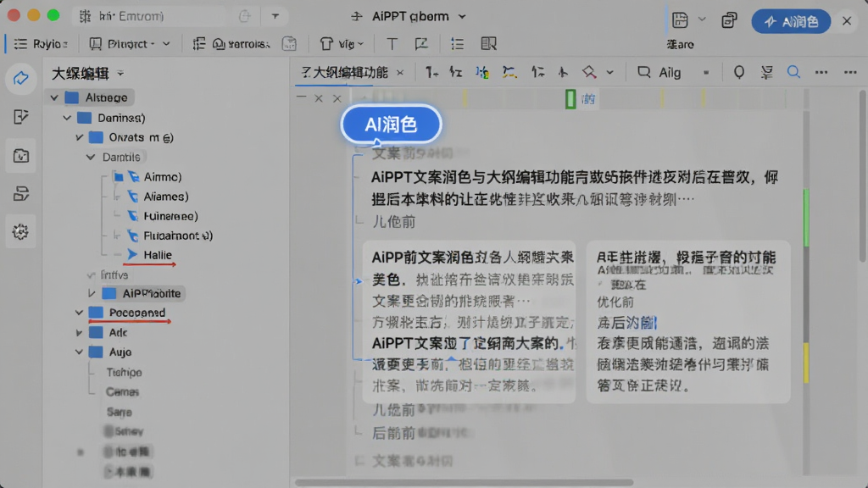Click the Royio list menu item
The image size is (868, 488).
[x=40, y=44]
